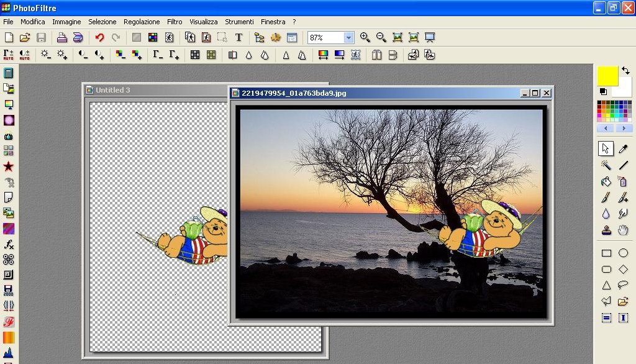Screen dimensions: 636x364
Task: Click the color palette previous arrow
Action: click(x=606, y=129)
